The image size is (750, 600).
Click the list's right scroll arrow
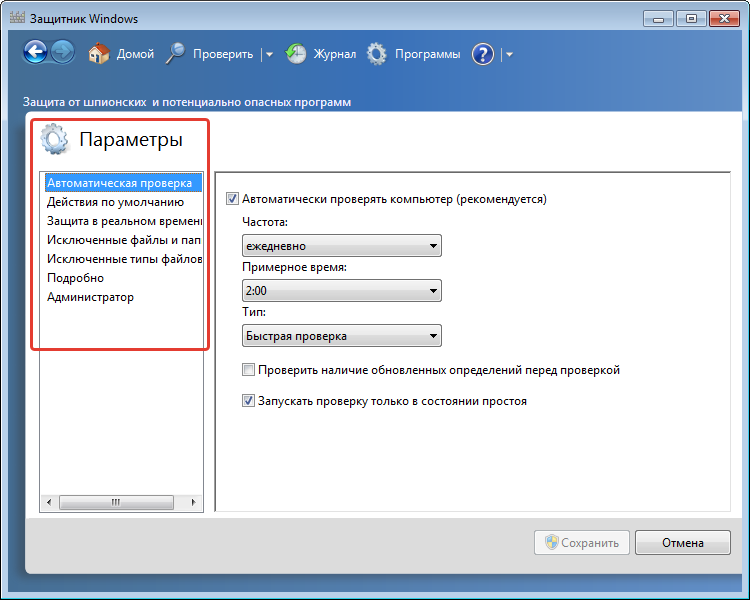[193, 502]
